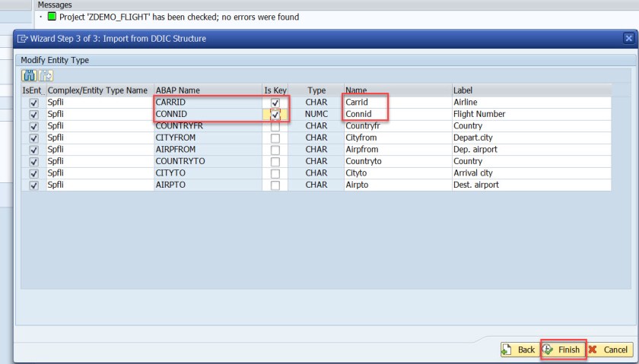Uncheck IsEntity checkbox in AIRPFROM row

pyautogui.click(x=33, y=150)
